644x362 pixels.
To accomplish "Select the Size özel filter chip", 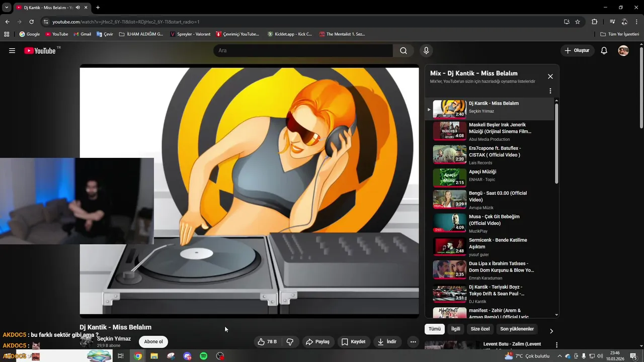I will pos(480,329).
